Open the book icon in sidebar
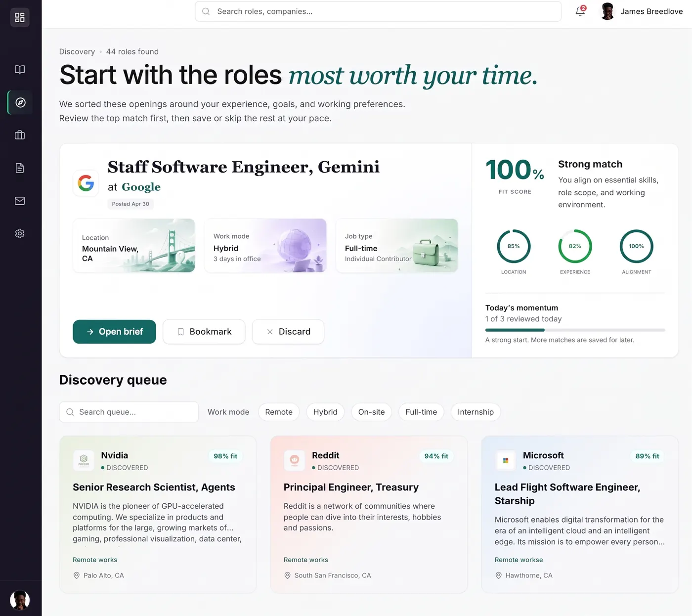The height and width of the screenshot is (616, 692). (x=20, y=70)
